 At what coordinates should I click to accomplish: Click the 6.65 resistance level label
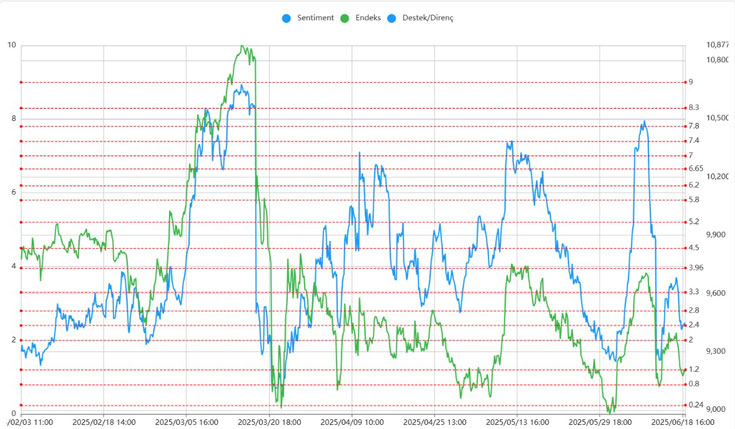[x=695, y=169]
